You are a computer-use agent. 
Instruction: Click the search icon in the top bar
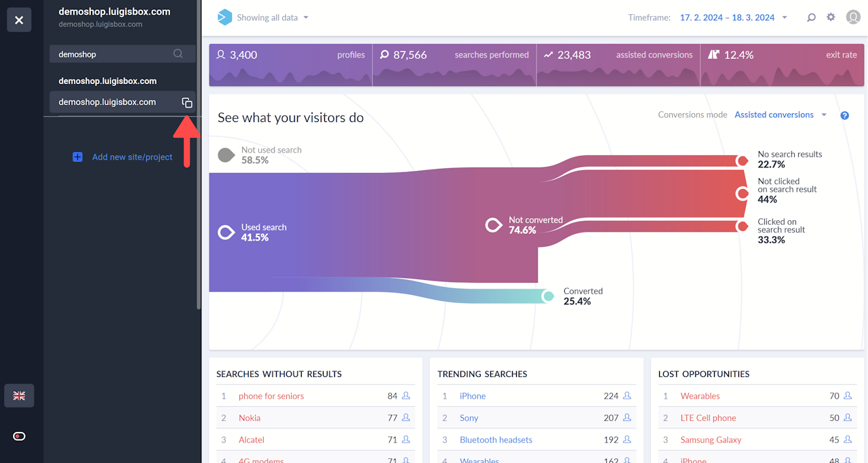pyautogui.click(x=811, y=18)
